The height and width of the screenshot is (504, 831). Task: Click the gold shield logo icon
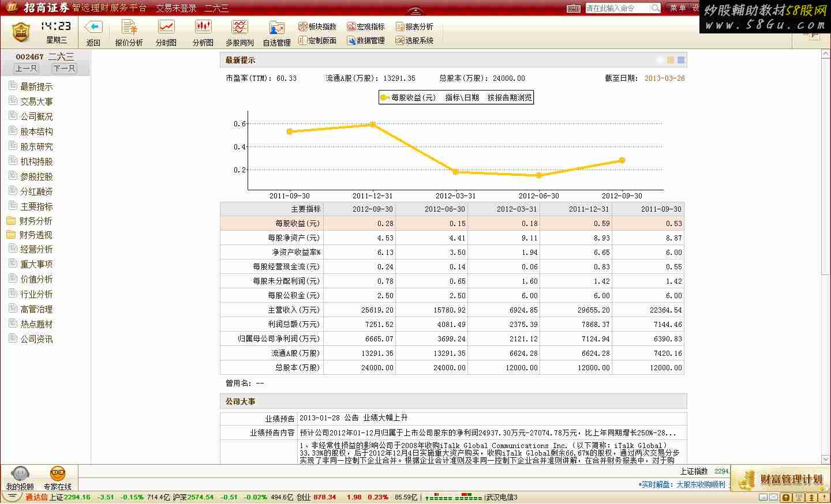tap(20, 32)
